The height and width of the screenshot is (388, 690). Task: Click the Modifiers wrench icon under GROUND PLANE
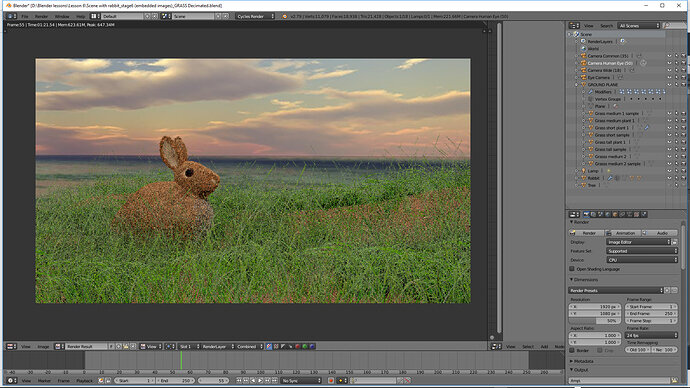(591, 92)
